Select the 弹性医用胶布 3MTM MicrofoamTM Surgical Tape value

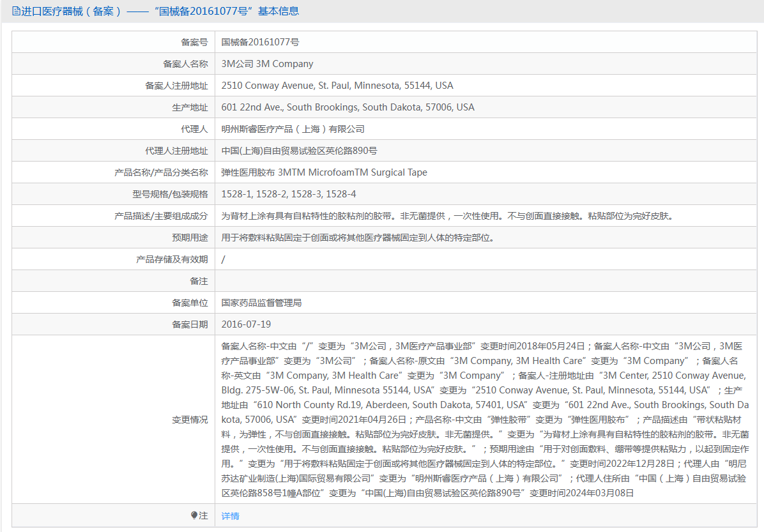pos(324,172)
